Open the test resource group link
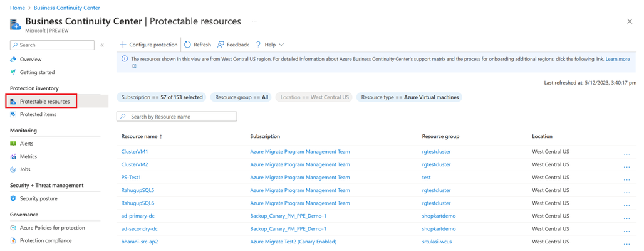The image size is (644, 251). (x=427, y=178)
